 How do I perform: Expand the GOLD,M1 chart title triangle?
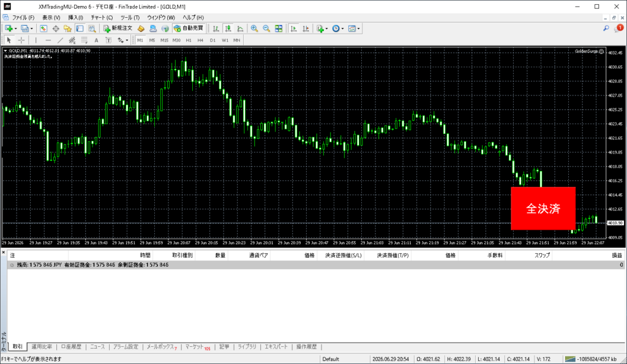click(5, 51)
